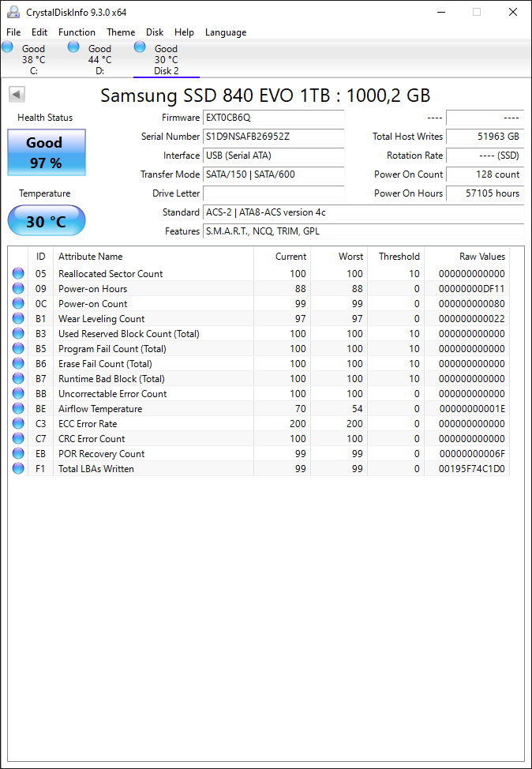Switch to the D: disk tab
Screen dimensions: 532x769
99,59
